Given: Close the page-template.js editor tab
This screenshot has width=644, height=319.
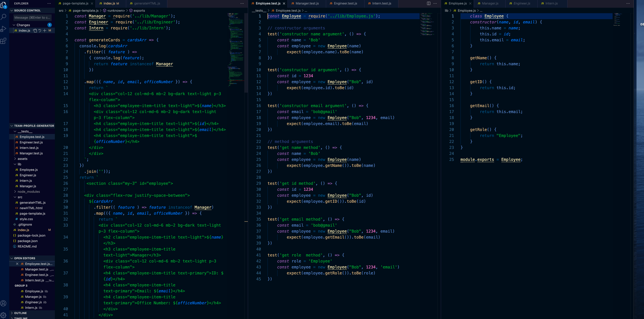Looking at the screenshot, I should coord(92,3).
